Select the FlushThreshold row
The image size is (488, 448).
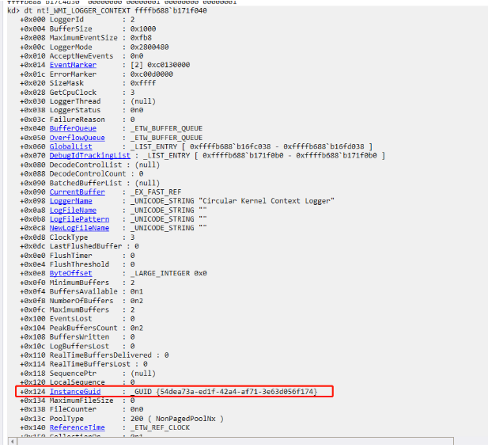click(78, 264)
